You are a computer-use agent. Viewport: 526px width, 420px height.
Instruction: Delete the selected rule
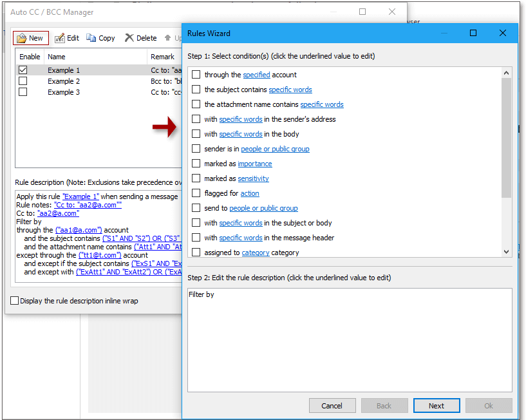click(140, 37)
